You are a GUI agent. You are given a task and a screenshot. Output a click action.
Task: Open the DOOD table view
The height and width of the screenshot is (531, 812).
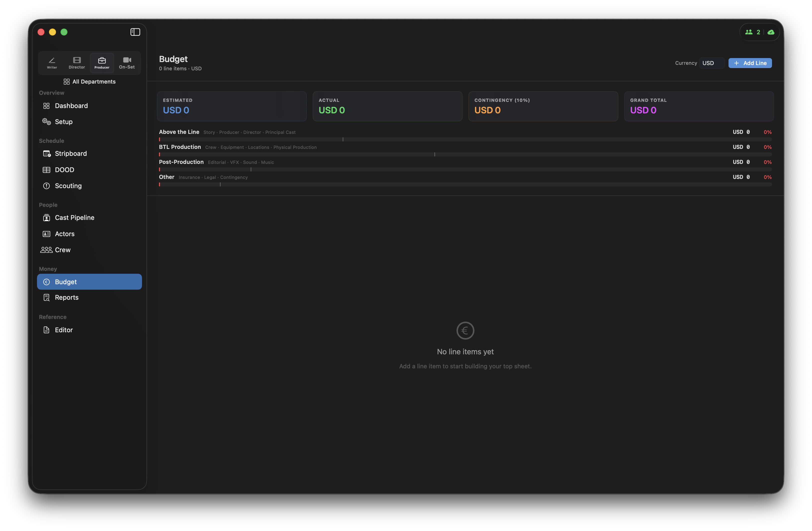pyautogui.click(x=64, y=170)
